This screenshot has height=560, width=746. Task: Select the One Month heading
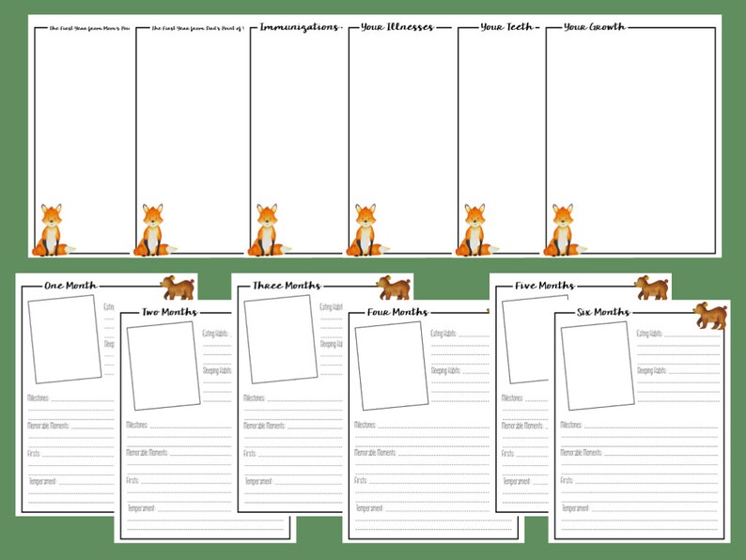coord(70,286)
